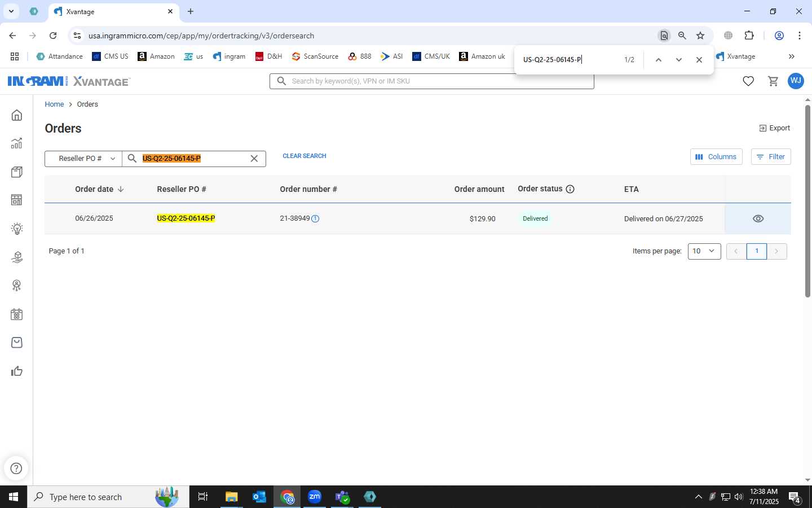Viewport: 812px width, 508px height.
Task: Click page 1 pagination button
Action: [757, 251]
